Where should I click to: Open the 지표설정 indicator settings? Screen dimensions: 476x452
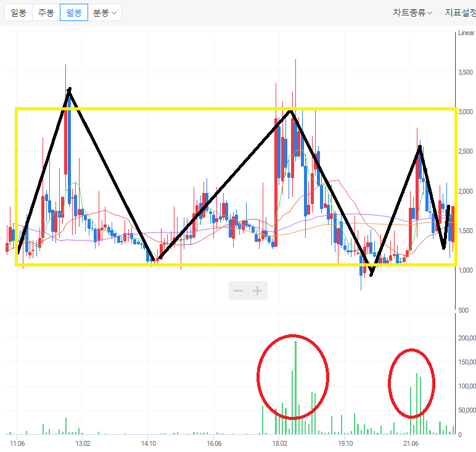[460, 13]
